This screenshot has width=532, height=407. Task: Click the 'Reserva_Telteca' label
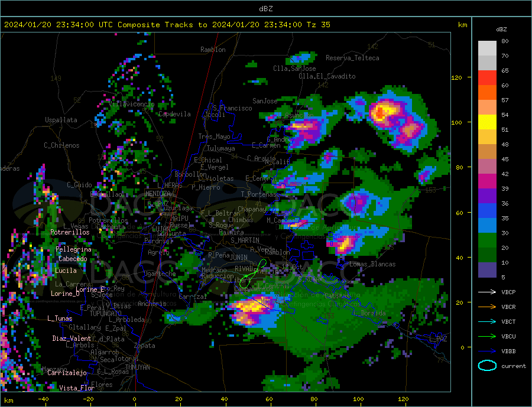tap(352, 58)
